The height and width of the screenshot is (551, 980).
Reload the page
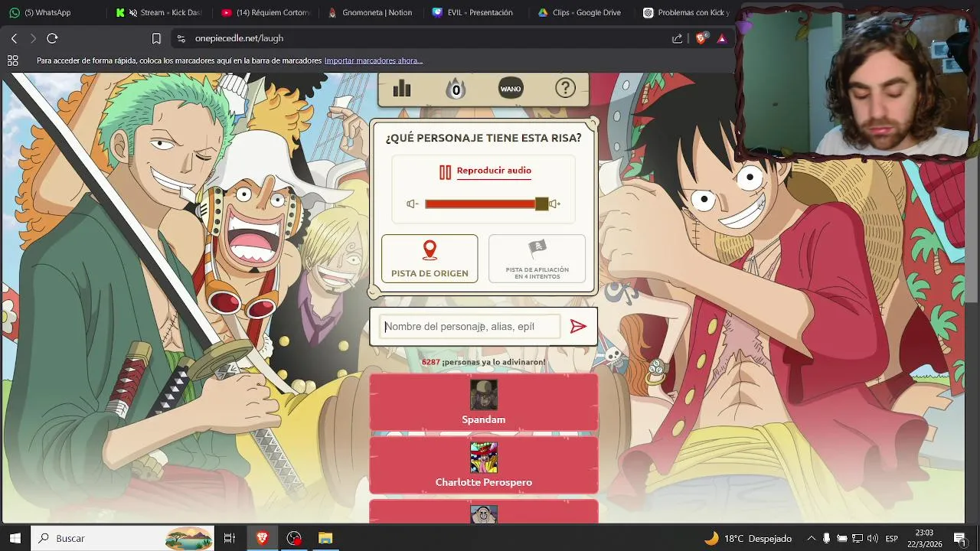[x=52, y=38]
